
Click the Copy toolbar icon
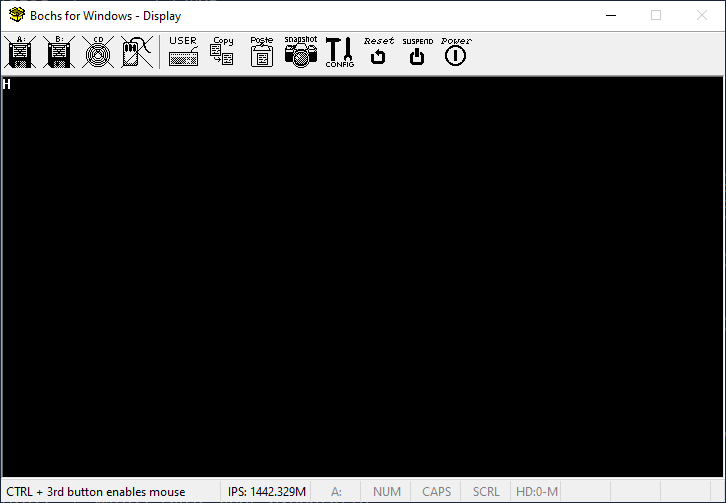(222, 52)
